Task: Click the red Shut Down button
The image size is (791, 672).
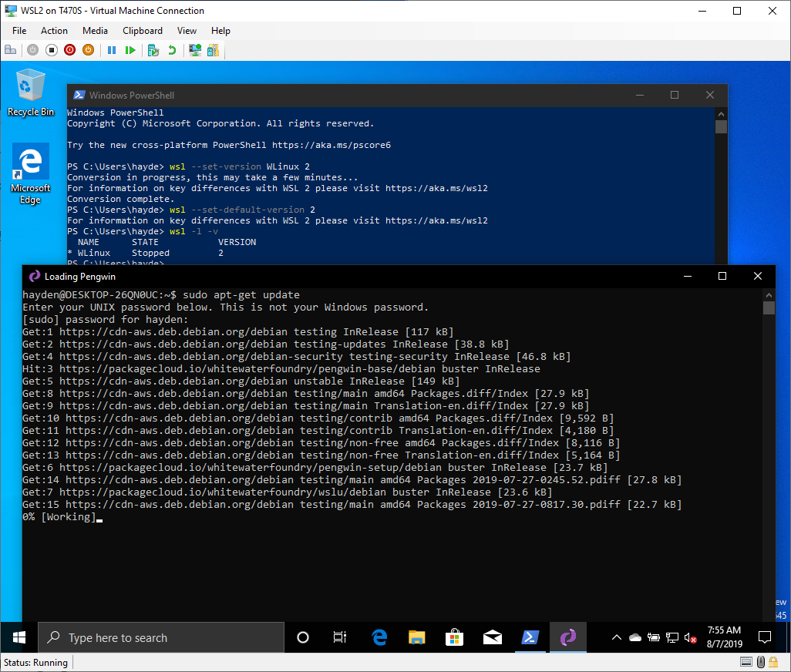Action: click(69, 50)
